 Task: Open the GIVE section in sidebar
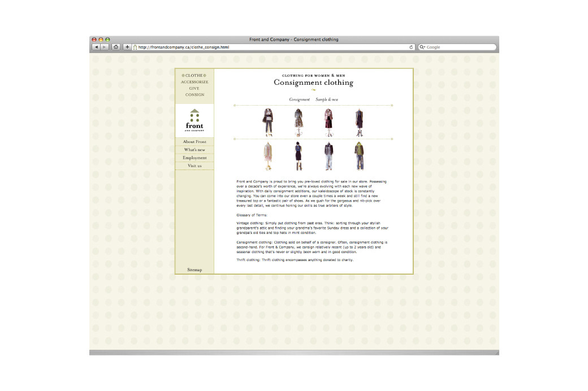click(x=194, y=89)
